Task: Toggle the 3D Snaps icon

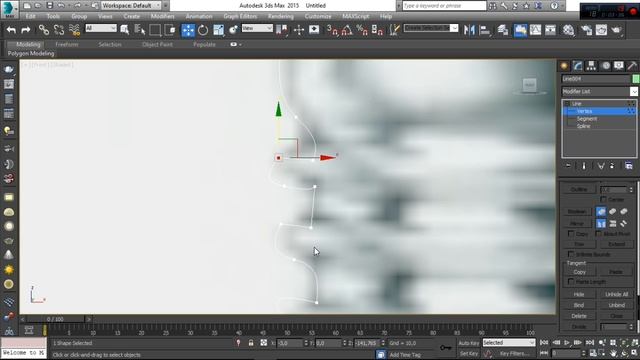Action: tap(332, 30)
